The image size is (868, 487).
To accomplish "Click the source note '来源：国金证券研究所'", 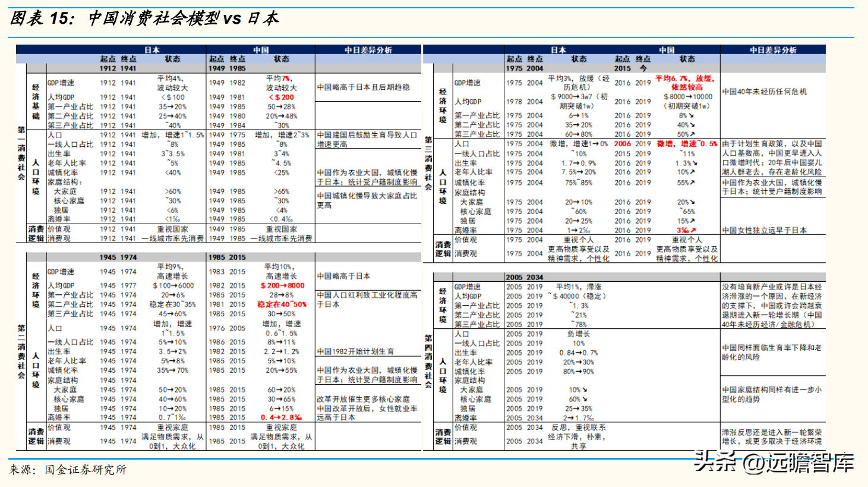I will [68, 470].
